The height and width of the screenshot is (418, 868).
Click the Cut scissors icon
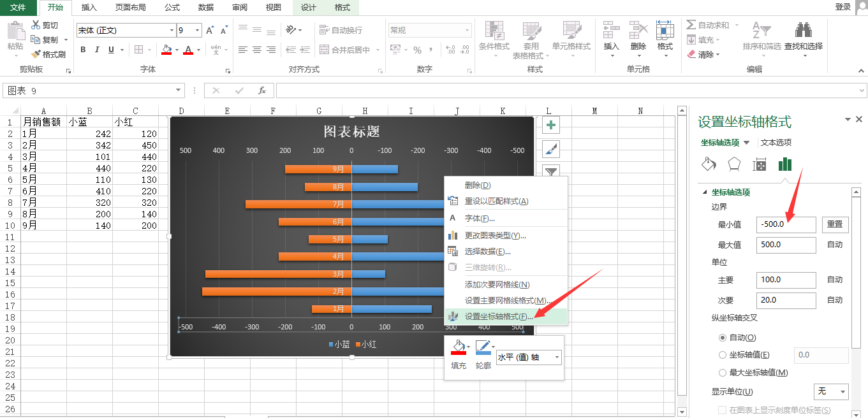pos(36,25)
